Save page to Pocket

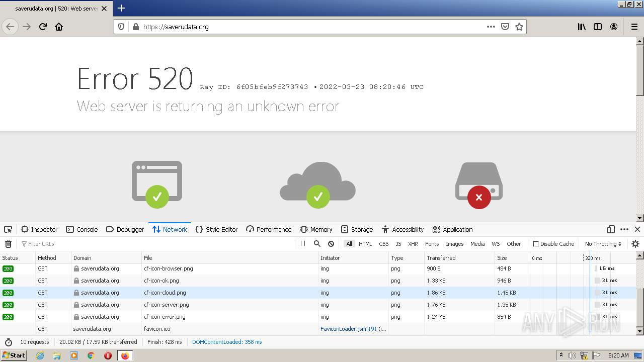[x=505, y=27]
